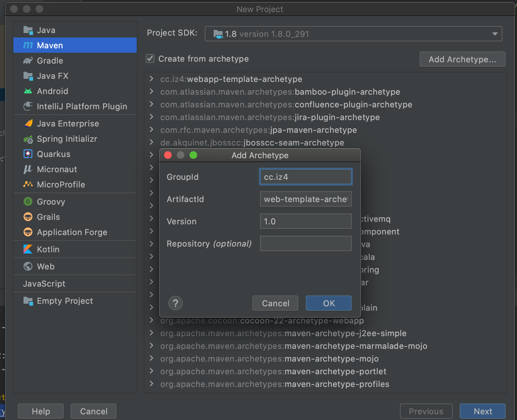The image size is (517, 420).
Task: Expand cc.iz4:webapp-template-archetype node
Action: click(x=152, y=79)
